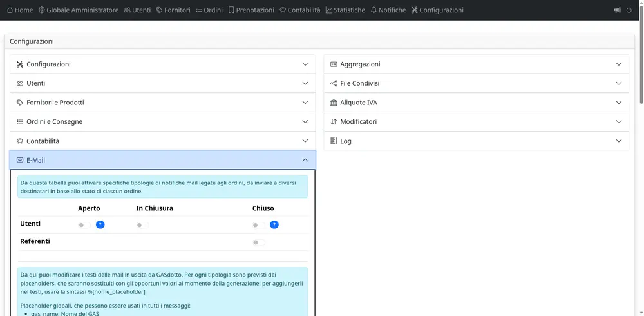644x316 pixels.
Task: Open the Ordini menu item
Action: (x=209, y=10)
